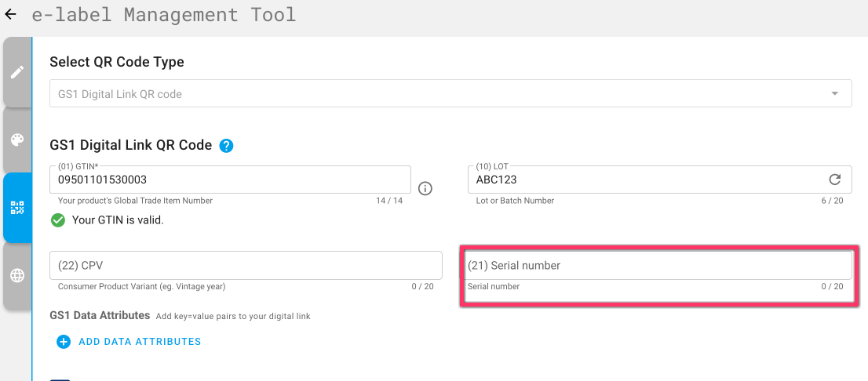868x381 pixels.
Task: Click into the (10) LOT field
Action: pyautogui.click(x=660, y=180)
